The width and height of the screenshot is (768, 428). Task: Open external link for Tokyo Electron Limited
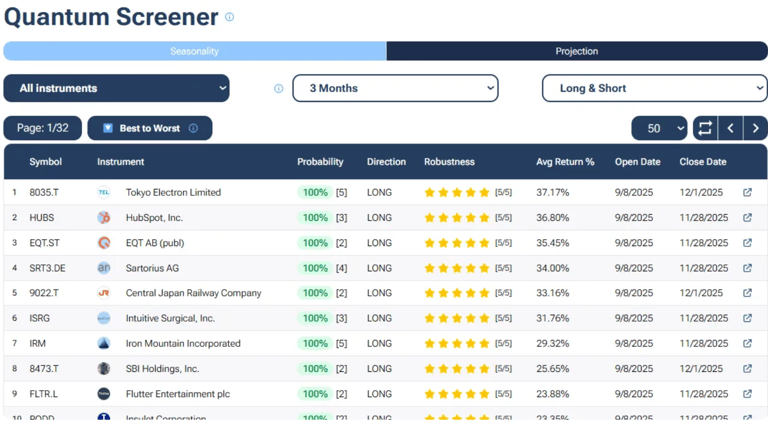(x=747, y=192)
